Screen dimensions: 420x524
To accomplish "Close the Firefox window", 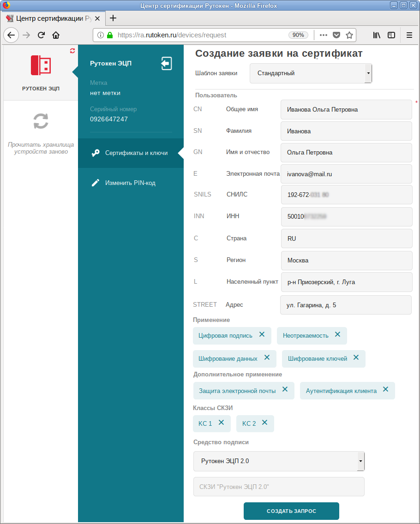I will point(414,6).
